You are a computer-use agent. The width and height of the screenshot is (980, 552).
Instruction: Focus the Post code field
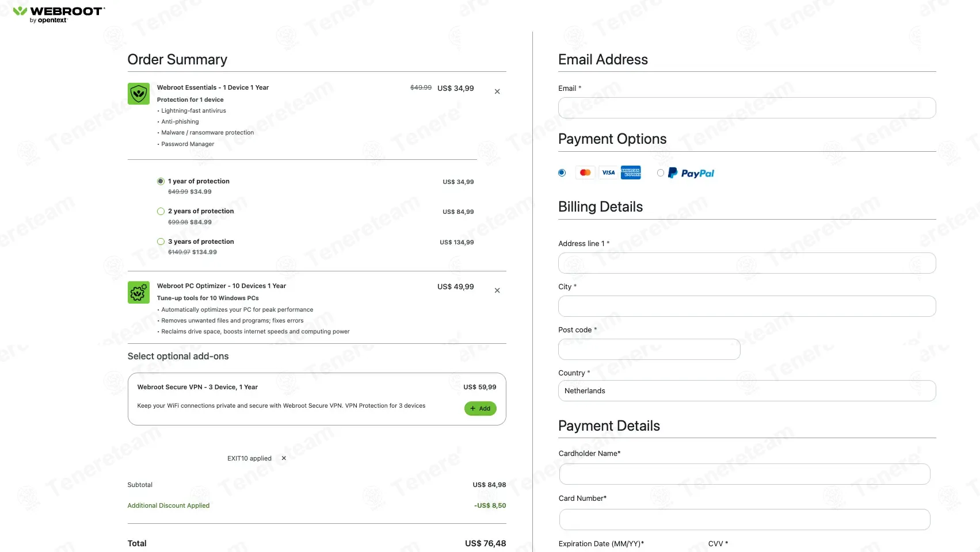click(649, 350)
